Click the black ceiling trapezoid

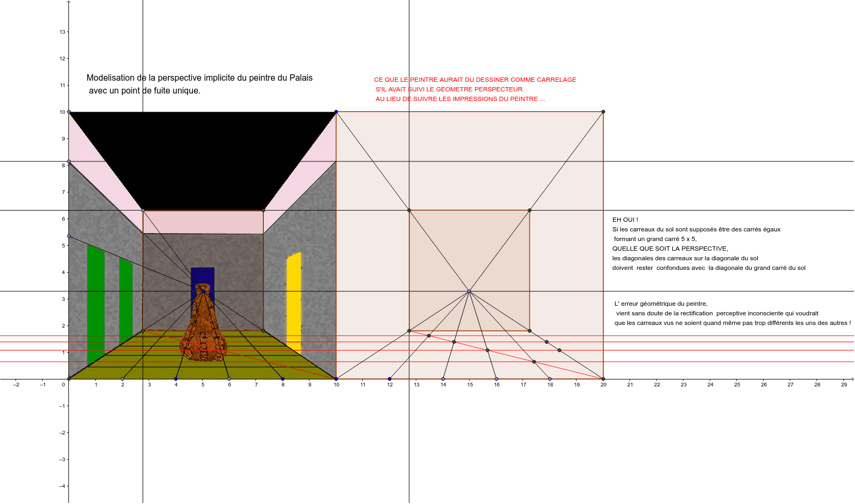[203, 155]
